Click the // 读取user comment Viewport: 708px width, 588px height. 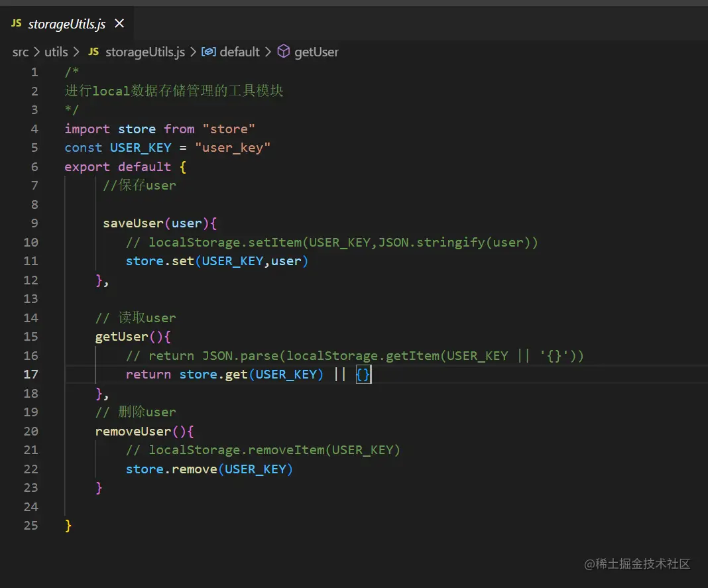[x=135, y=318]
